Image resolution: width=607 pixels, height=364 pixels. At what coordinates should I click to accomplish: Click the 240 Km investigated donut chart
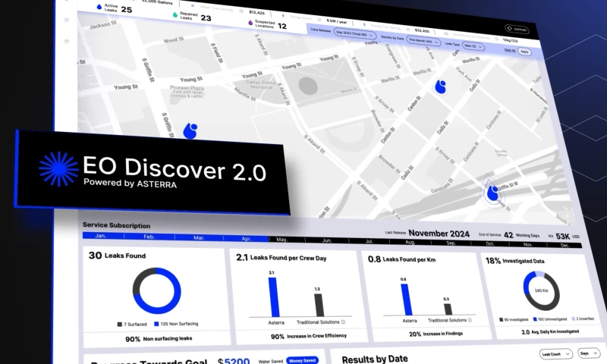[x=541, y=290]
